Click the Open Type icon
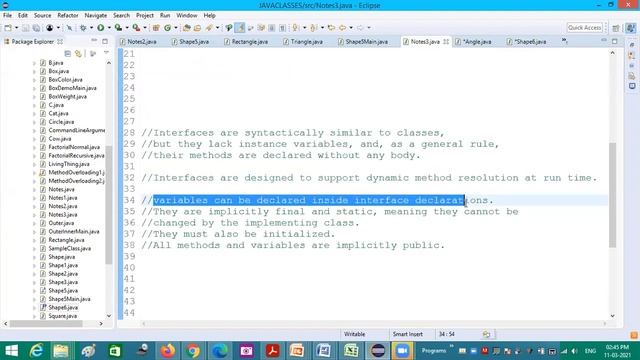640x360 pixels. click(187, 28)
